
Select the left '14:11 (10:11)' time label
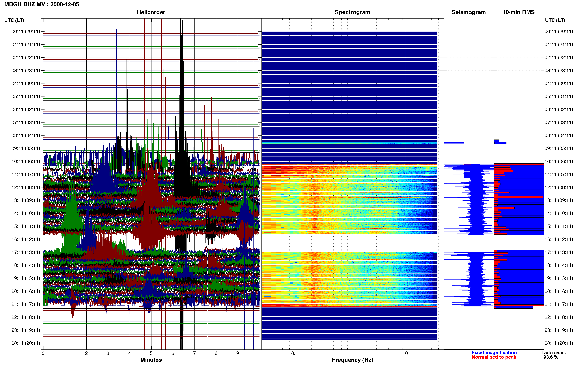tap(26, 213)
